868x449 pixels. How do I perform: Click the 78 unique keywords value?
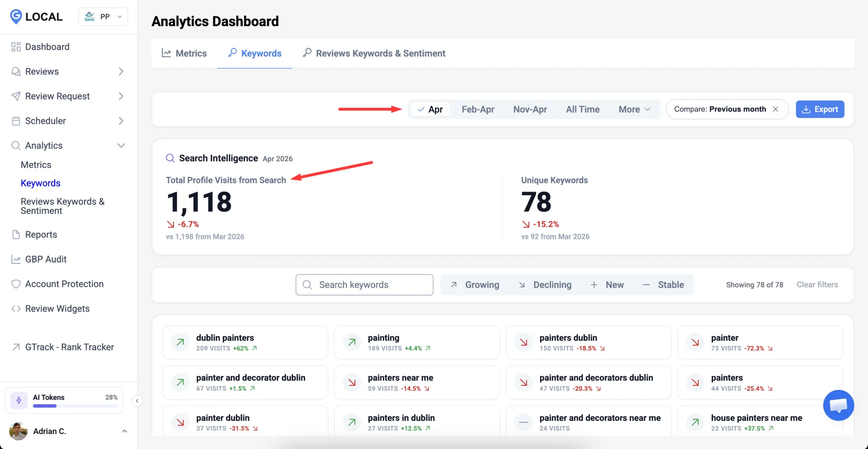pos(536,202)
